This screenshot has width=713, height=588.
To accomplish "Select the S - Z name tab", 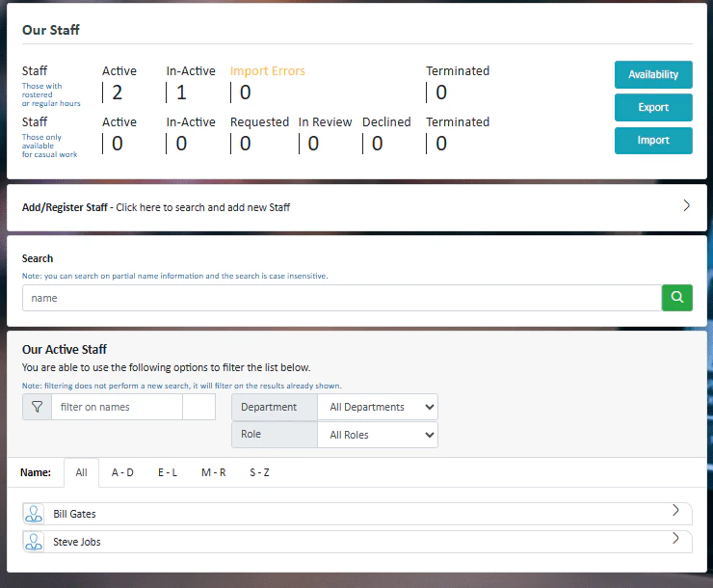I will coord(259,472).
